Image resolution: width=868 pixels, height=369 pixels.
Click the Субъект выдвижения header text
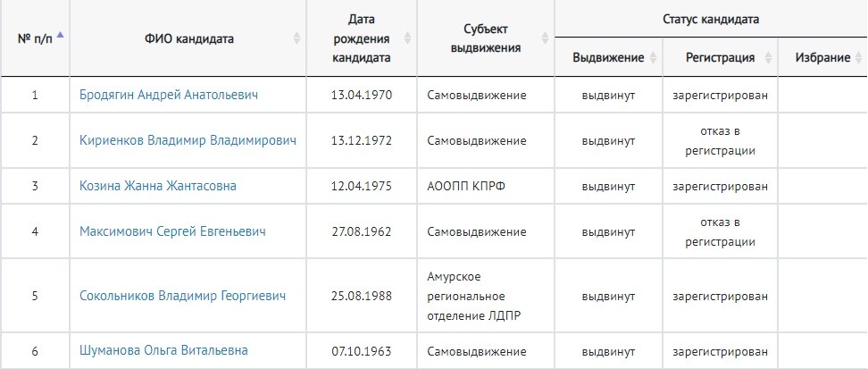coord(486,38)
